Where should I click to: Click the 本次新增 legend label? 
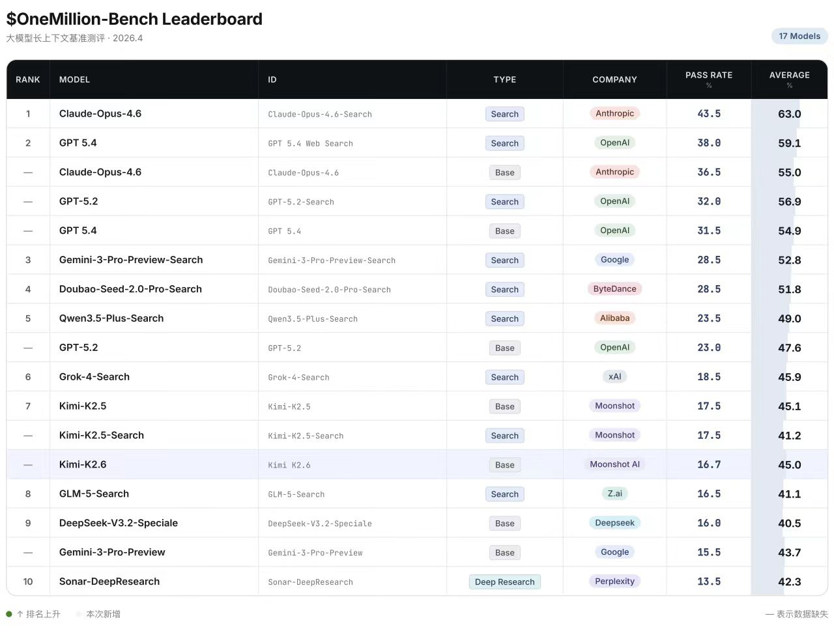coord(103,614)
